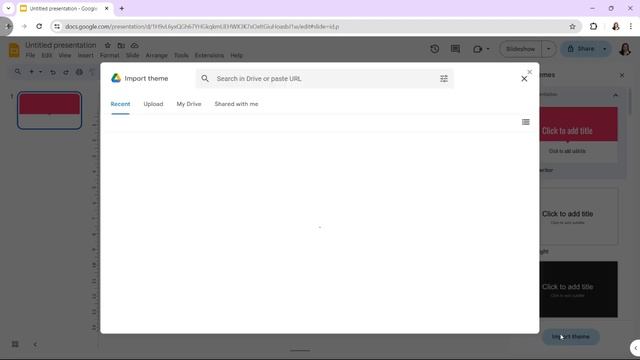Screen dimensions: 640x360
Task: Click the Share button
Action: pyautogui.click(x=581, y=49)
